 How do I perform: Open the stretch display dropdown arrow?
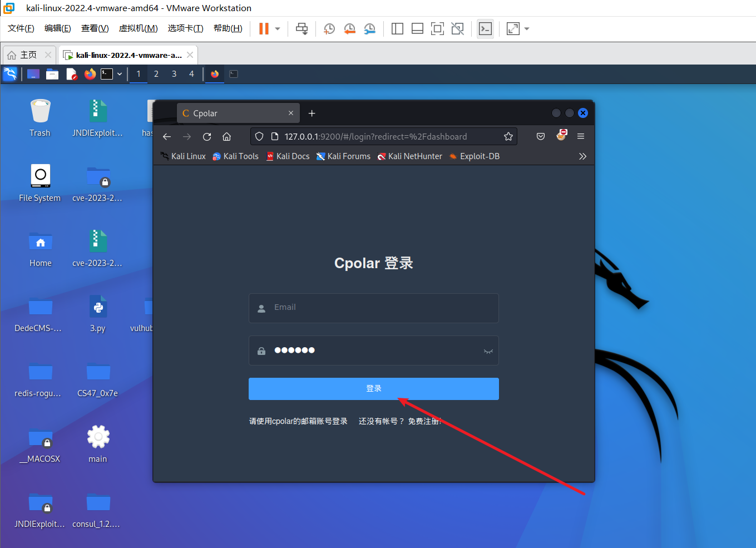pyautogui.click(x=527, y=28)
